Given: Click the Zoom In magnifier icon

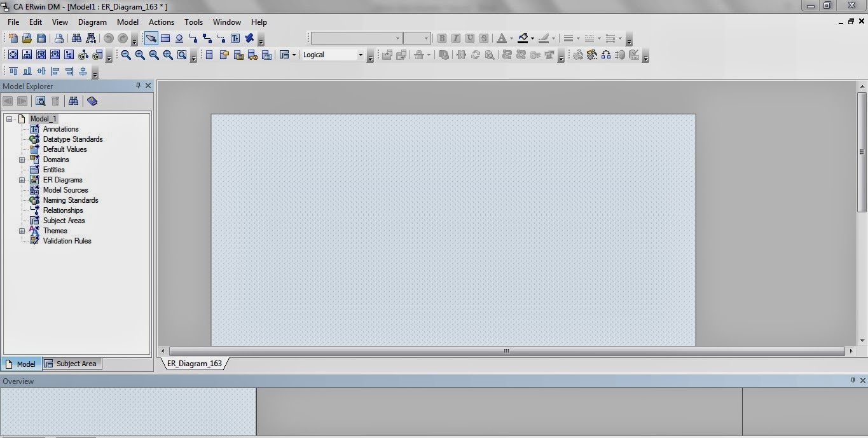Looking at the screenshot, I should pyautogui.click(x=140, y=55).
